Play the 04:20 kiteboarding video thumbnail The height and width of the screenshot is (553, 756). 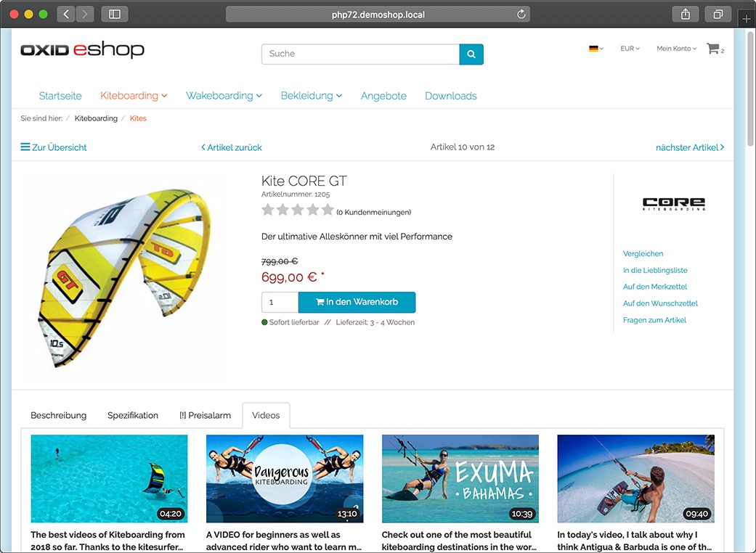[109, 478]
